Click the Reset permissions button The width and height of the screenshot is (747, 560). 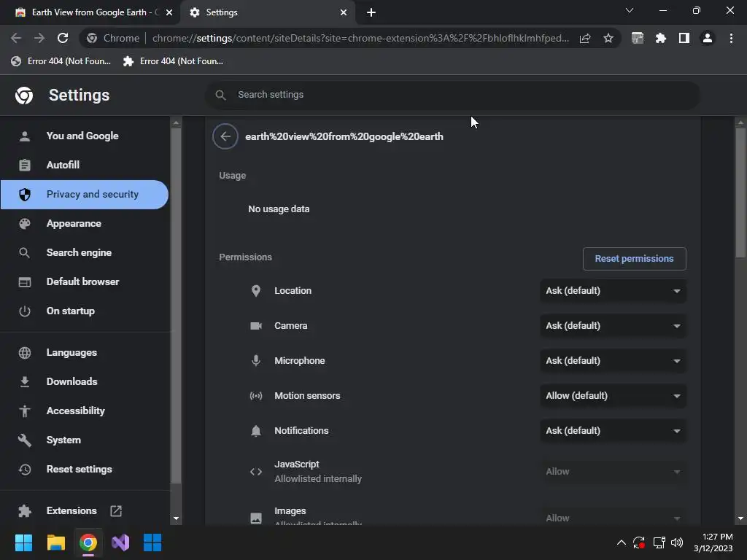pos(634,259)
